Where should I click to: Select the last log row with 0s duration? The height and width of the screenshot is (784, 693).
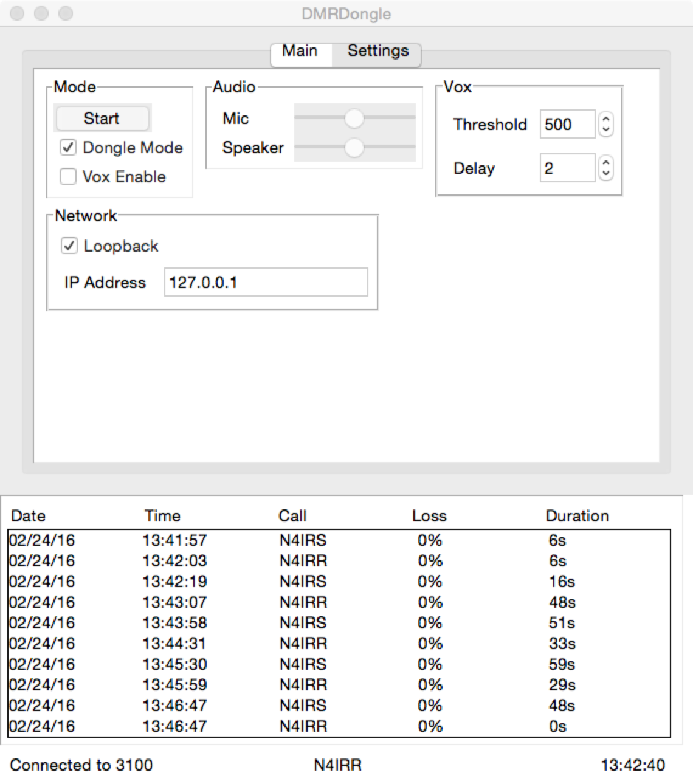coord(339,726)
